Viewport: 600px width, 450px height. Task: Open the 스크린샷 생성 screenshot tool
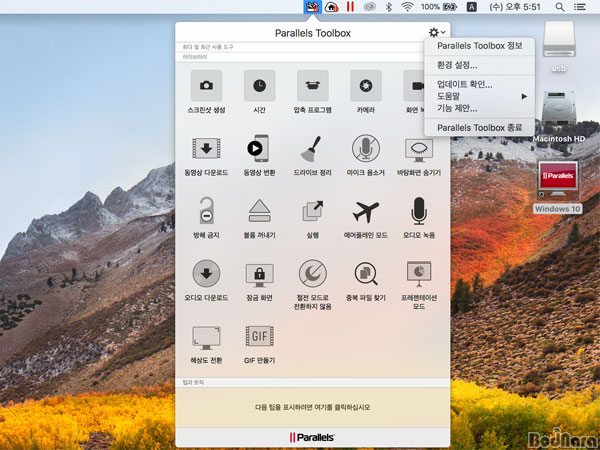(x=206, y=92)
